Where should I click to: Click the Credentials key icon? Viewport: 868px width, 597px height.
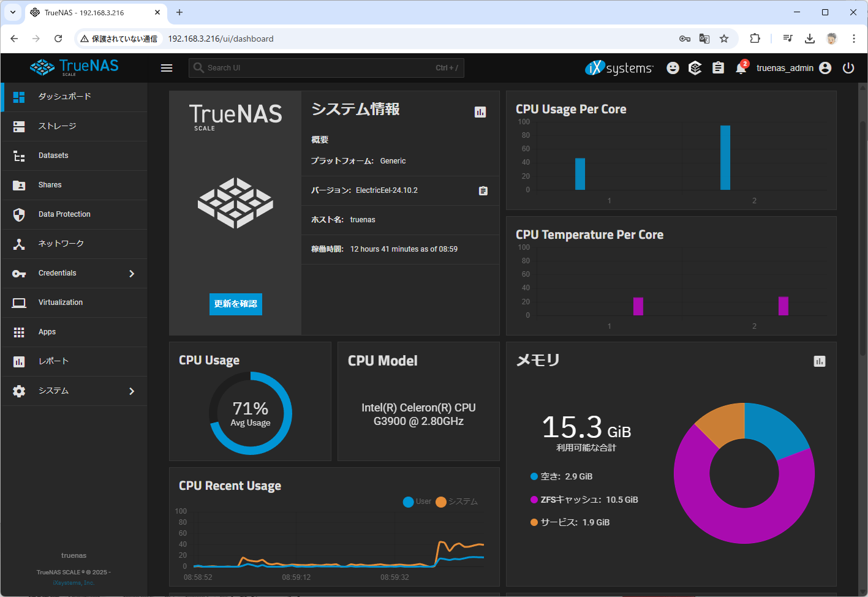pyautogui.click(x=19, y=273)
